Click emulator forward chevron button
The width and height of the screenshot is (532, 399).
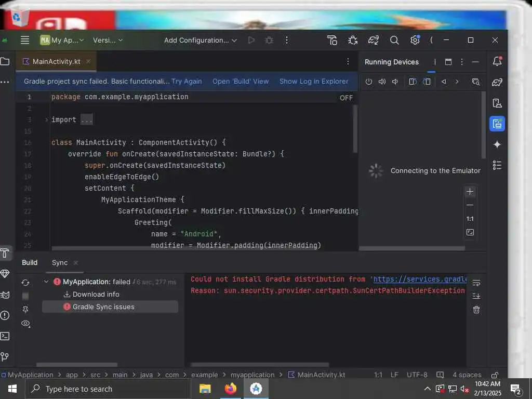[457, 82]
